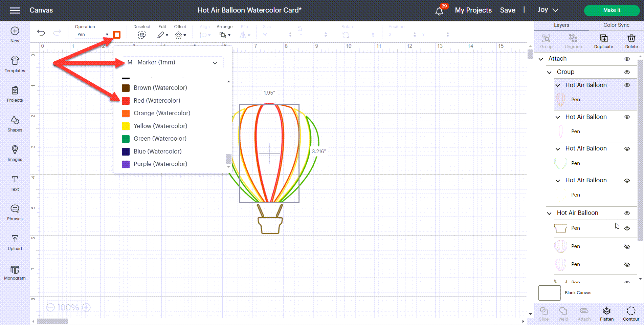Delete the selected layer
Screen dimensions: 644x325
(631, 41)
